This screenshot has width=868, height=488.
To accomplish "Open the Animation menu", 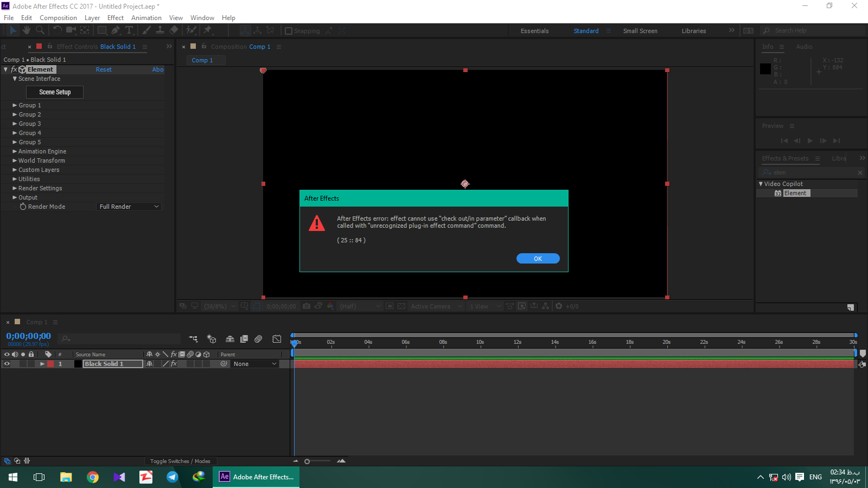I will (x=146, y=18).
